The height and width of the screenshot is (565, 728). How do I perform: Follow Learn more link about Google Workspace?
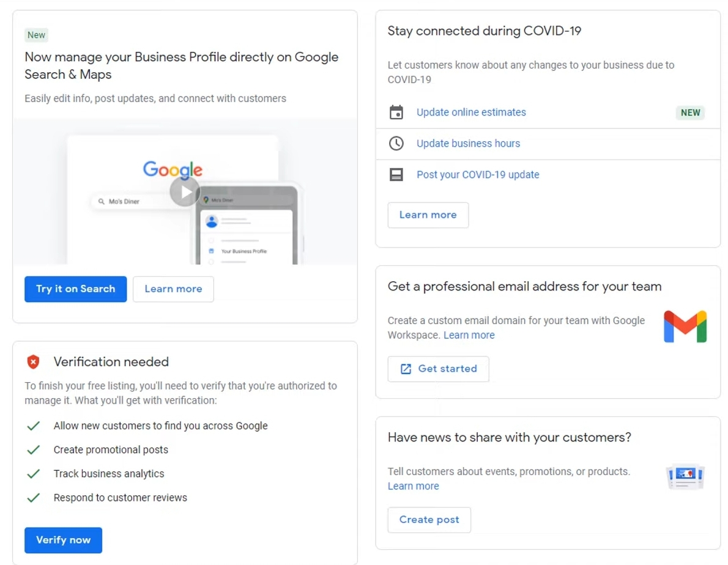(x=469, y=335)
